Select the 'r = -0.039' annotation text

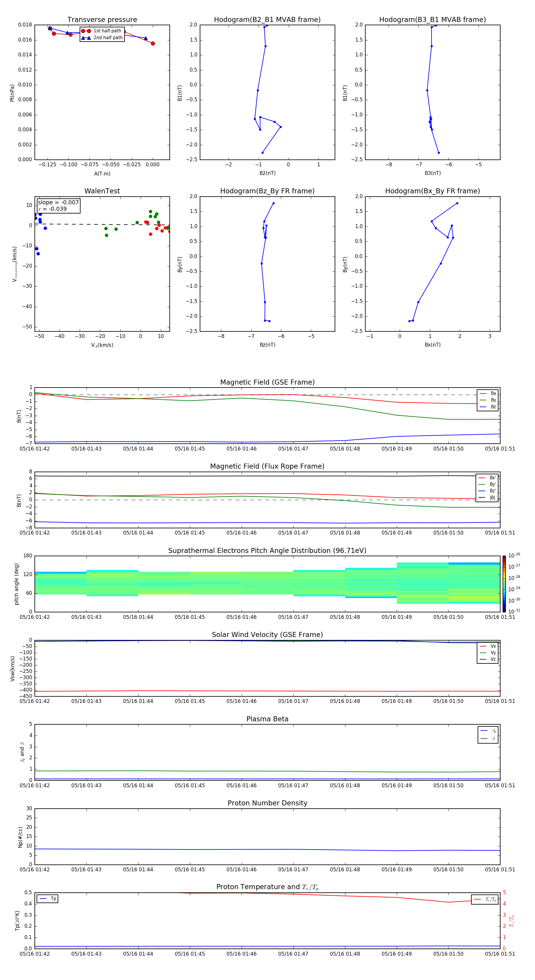pos(53,209)
